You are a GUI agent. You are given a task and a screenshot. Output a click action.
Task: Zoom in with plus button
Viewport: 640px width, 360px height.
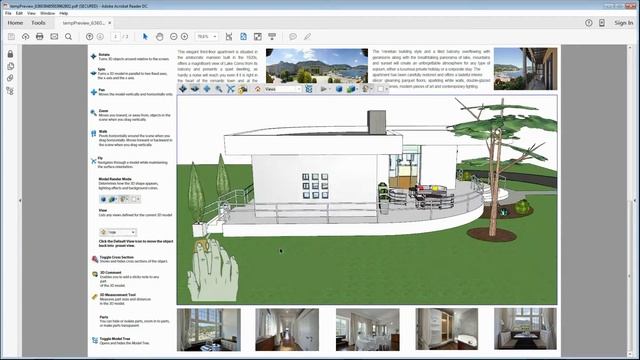coord(184,37)
